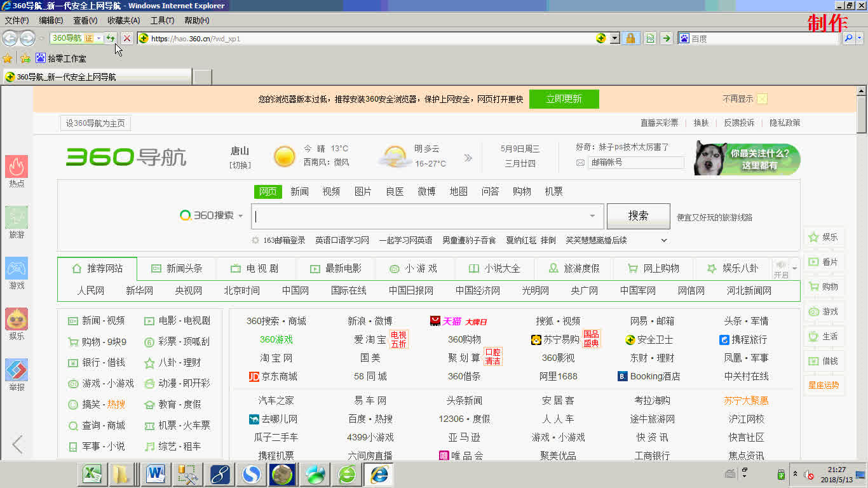Image resolution: width=868 pixels, height=488 pixels.
Task: Click the sunny weather icon
Action: (x=284, y=156)
